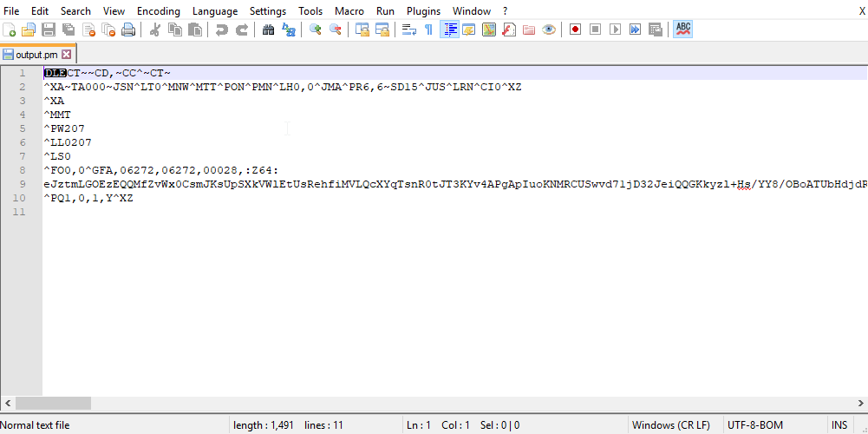
Task: Toggle the ABC spell check icon
Action: 683,30
